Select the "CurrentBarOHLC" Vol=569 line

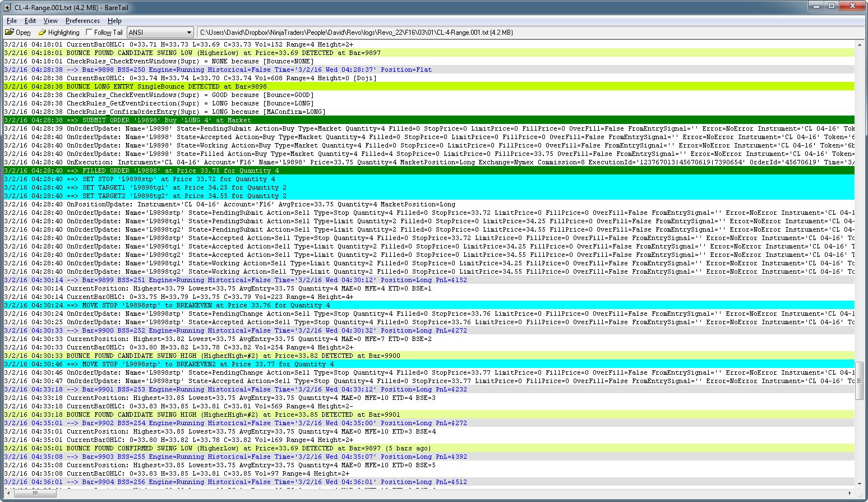point(429,406)
